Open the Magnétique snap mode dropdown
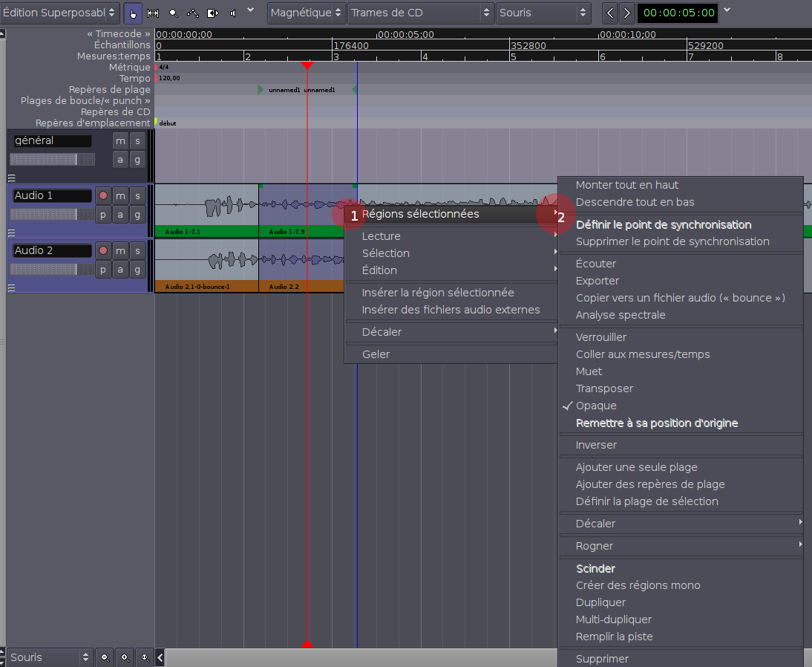Screen dimensions: 812x667 click(x=307, y=13)
